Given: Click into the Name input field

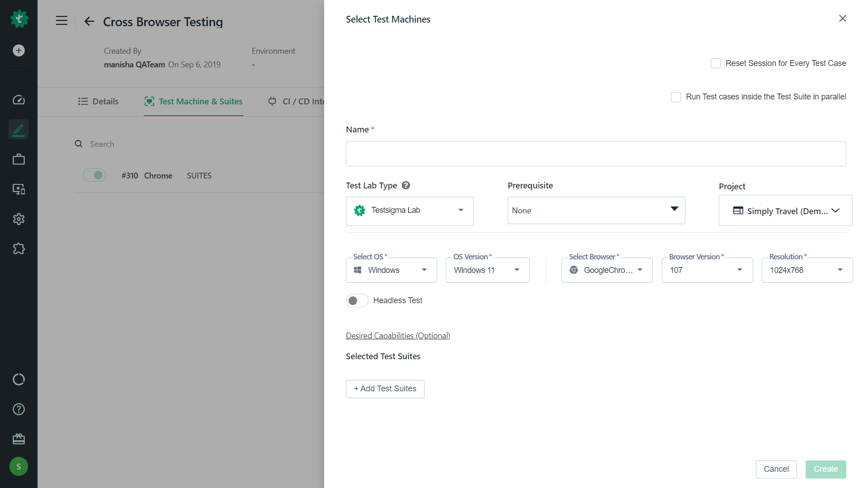Looking at the screenshot, I should [596, 154].
